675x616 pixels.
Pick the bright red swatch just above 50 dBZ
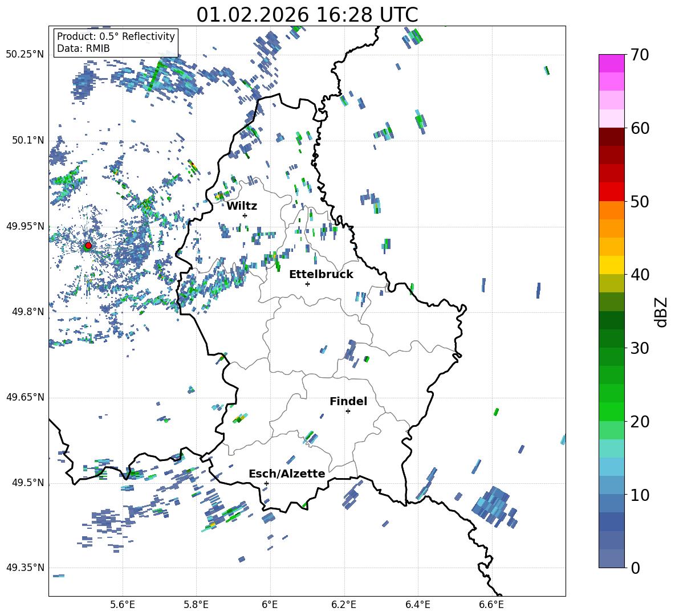(x=612, y=191)
